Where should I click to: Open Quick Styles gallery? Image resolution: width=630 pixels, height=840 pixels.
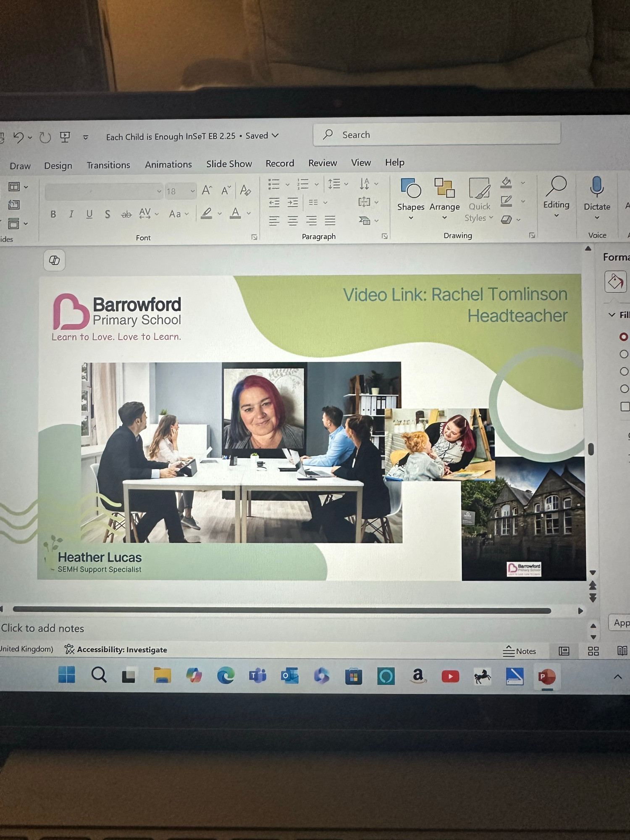point(479,199)
